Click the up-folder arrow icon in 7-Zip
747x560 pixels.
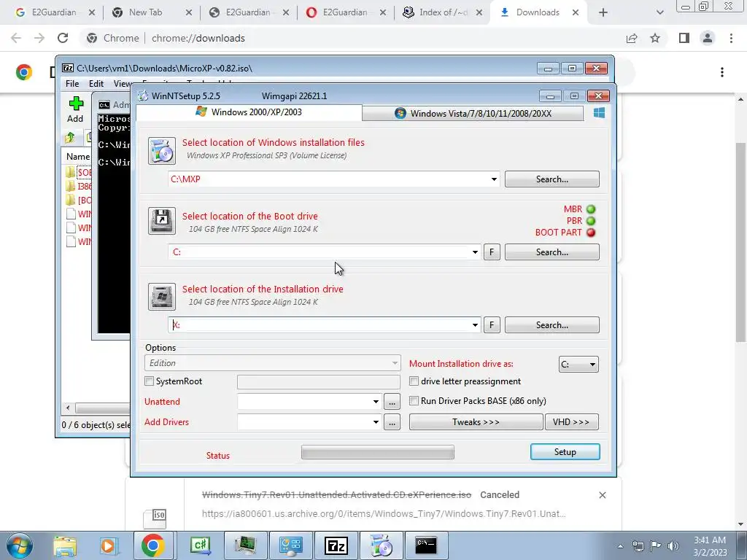point(70,138)
